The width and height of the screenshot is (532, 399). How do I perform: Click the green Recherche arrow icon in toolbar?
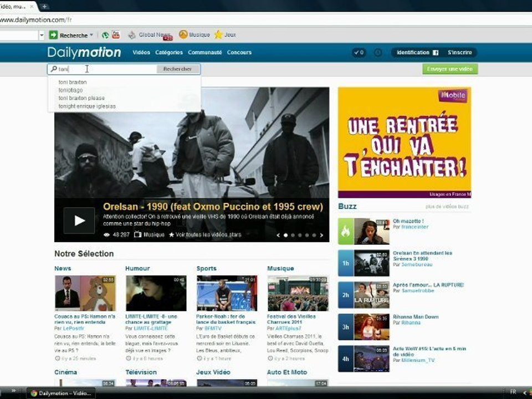coord(53,35)
